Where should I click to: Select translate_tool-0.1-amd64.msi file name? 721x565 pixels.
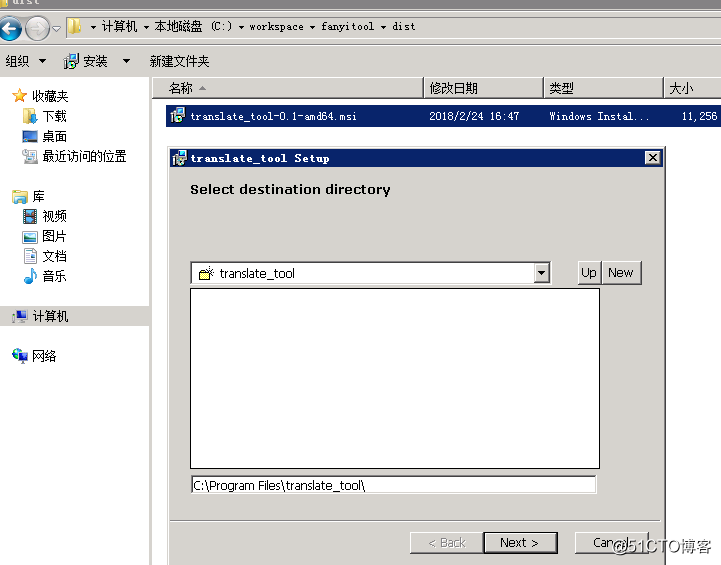coord(273,116)
